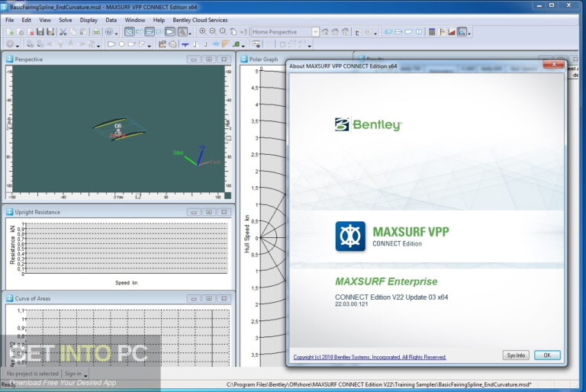Click the Cut scissors icon
Screen dimensions: 586x392
[x=63, y=32]
